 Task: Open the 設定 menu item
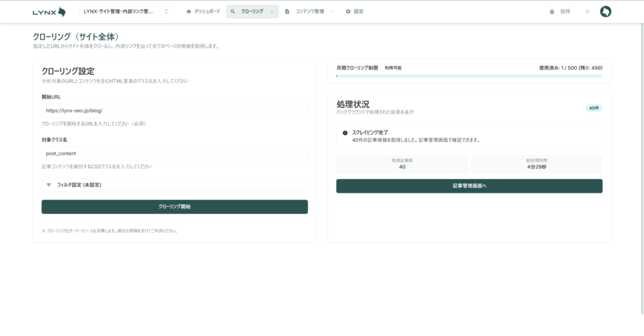click(x=358, y=11)
